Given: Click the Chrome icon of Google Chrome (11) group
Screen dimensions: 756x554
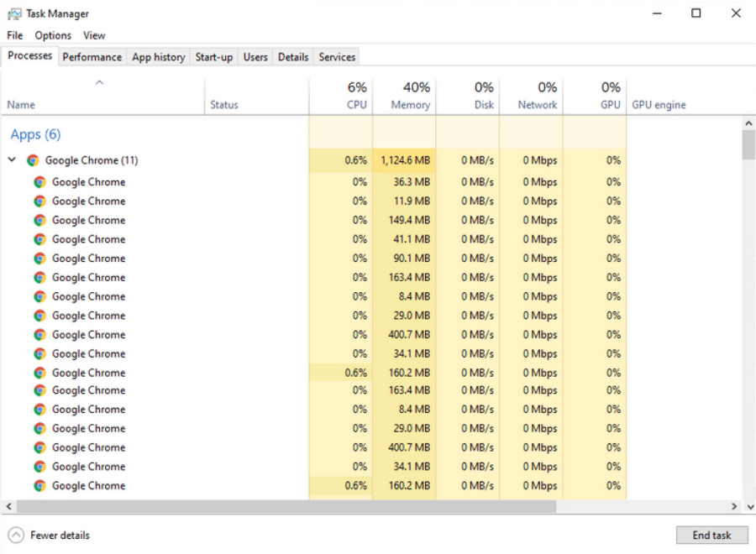Looking at the screenshot, I should point(33,160).
